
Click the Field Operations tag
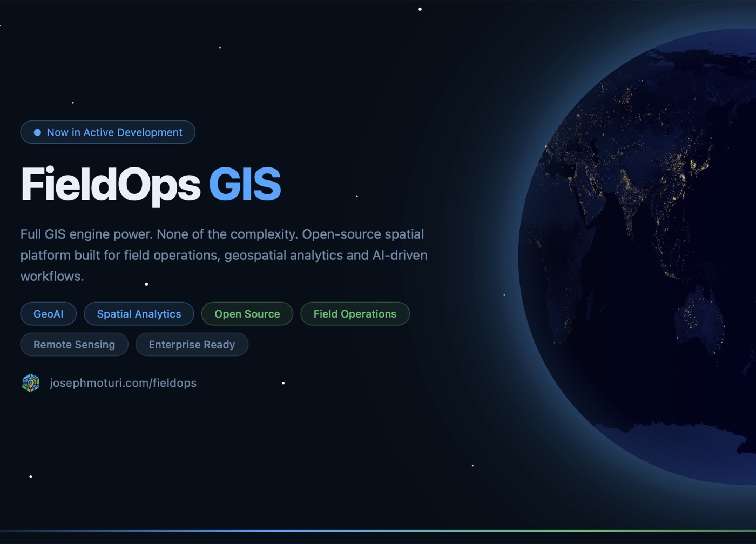(x=355, y=314)
